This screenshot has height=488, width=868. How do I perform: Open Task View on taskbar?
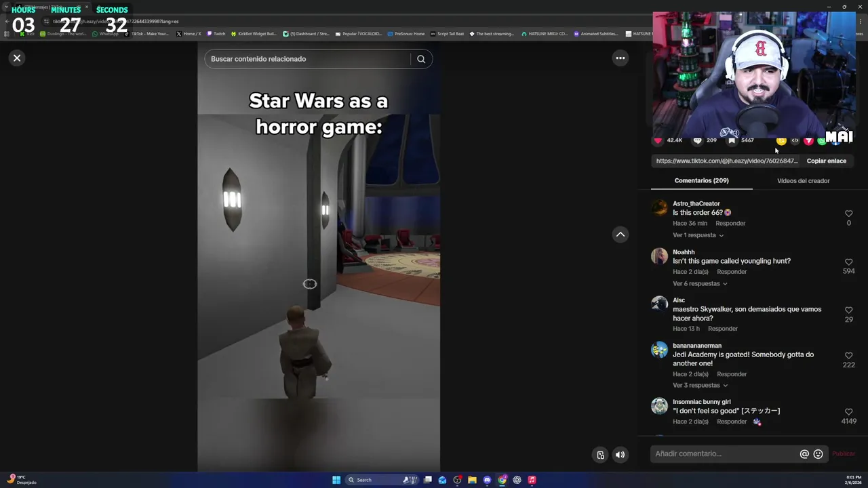click(x=428, y=480)
